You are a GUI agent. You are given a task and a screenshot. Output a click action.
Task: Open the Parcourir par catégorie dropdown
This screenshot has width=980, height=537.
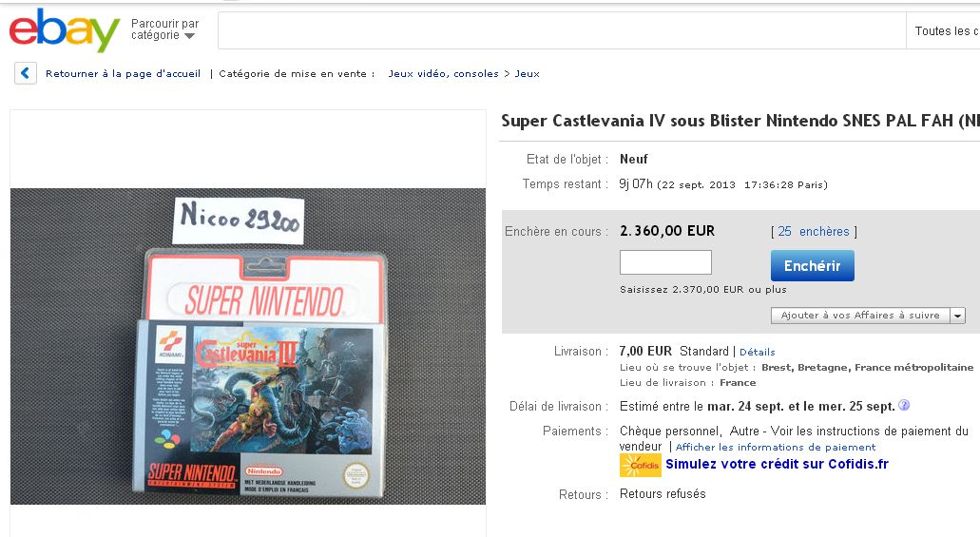(165, 29)
